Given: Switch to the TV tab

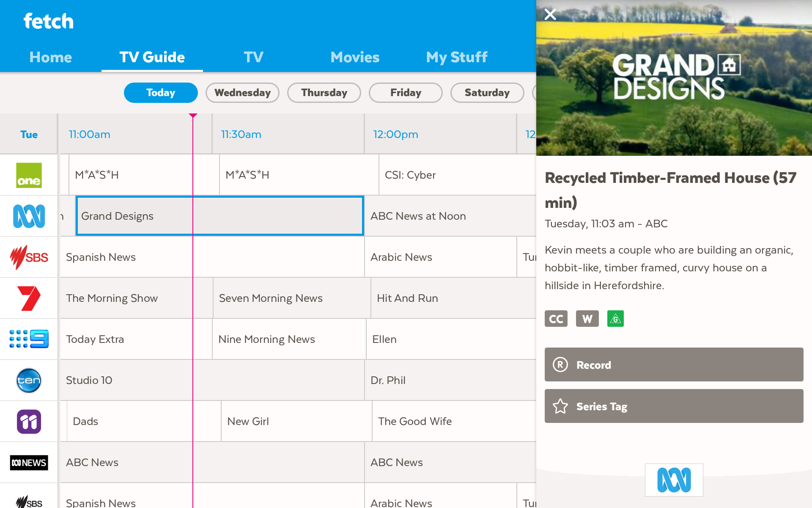Looking at the screenshot, I should click(254, 57).
